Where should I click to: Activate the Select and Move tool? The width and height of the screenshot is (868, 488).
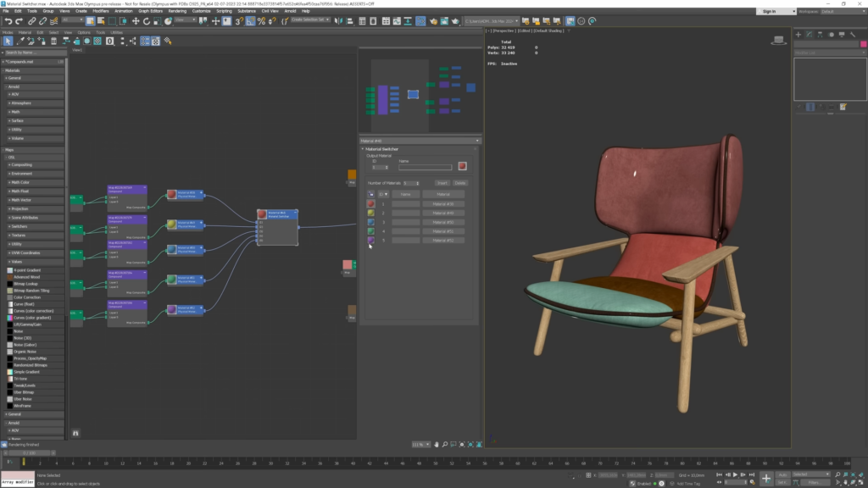[x=136, y=21]
